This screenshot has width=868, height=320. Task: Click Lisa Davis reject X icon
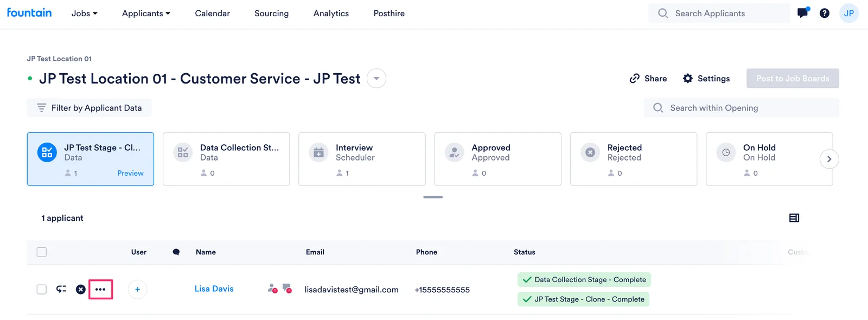coord(80,290)
